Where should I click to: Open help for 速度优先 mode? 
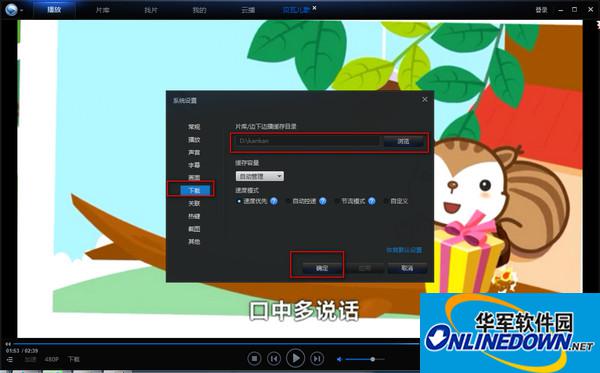click(x=274, y=201)
